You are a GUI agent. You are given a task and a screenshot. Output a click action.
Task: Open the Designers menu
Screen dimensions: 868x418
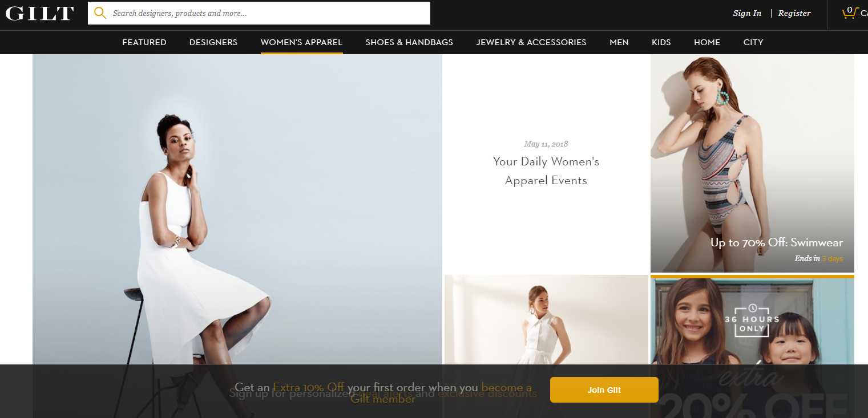(x=213, y=42)
